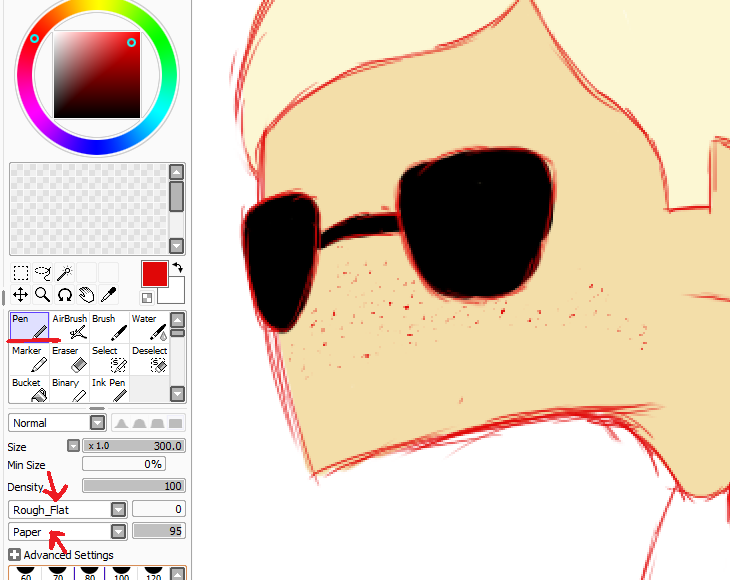Choose the rounded brush edge shape
The height and width of the screenshot is (580, 730).
[139, 423]
